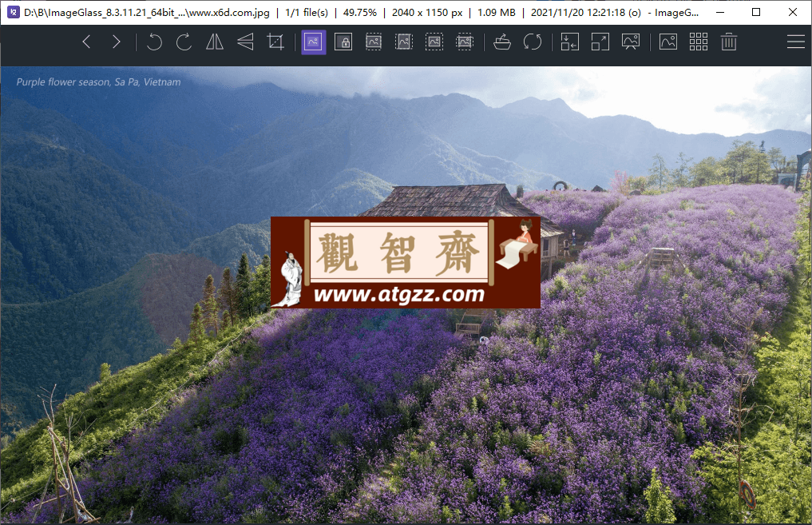Screen dimensions: 812x525
Task: Go to next image arrow
Action: [117, 42]
